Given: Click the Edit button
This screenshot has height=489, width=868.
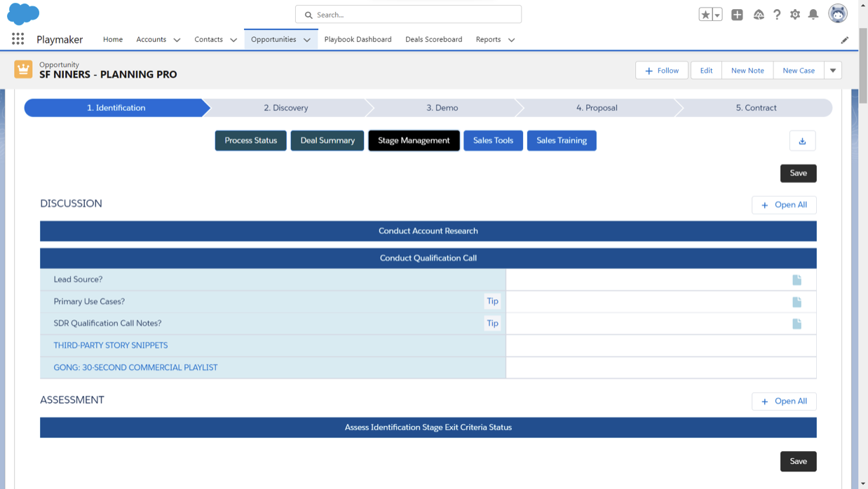Looking at the screenshot, I should coord(706,70).
